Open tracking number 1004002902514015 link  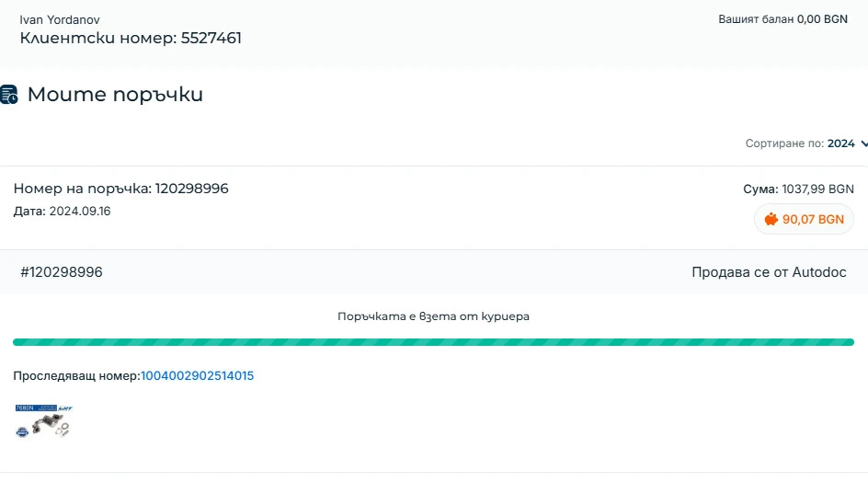pos(197,375)
